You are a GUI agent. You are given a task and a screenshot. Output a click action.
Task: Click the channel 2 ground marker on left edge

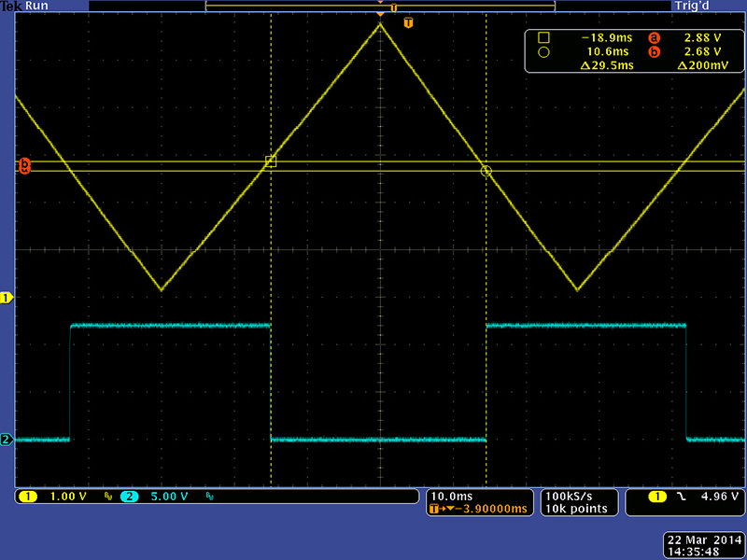(7, 439)
